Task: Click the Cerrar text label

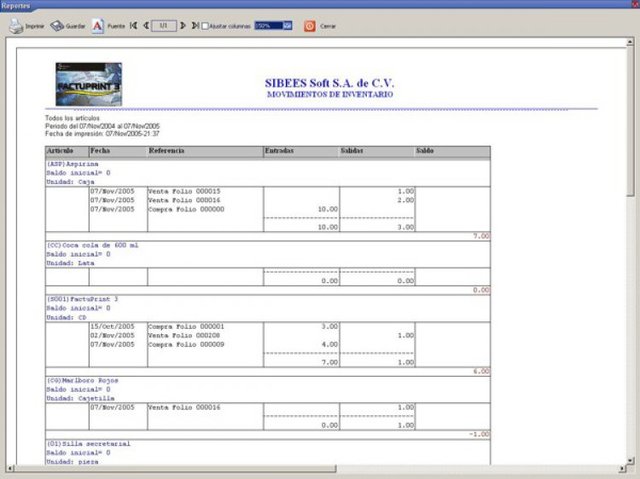Action: [328, 27]
